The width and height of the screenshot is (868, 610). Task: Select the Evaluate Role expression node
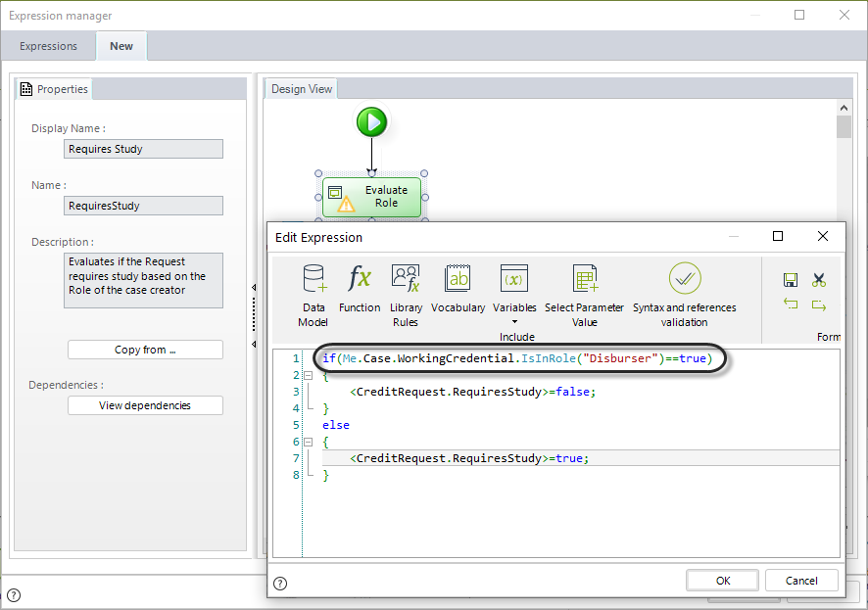pos(371,197)
